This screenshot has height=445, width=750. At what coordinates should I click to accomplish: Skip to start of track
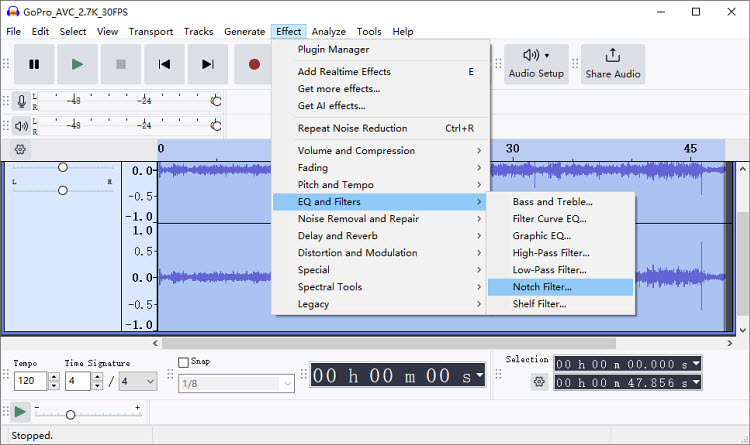coord(164,64)
